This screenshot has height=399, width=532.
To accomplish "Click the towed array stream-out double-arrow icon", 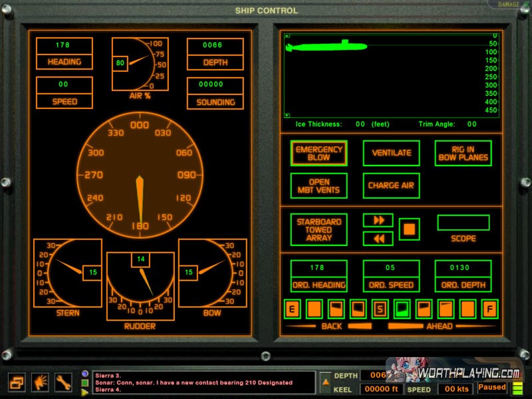I will pos(378,220).
